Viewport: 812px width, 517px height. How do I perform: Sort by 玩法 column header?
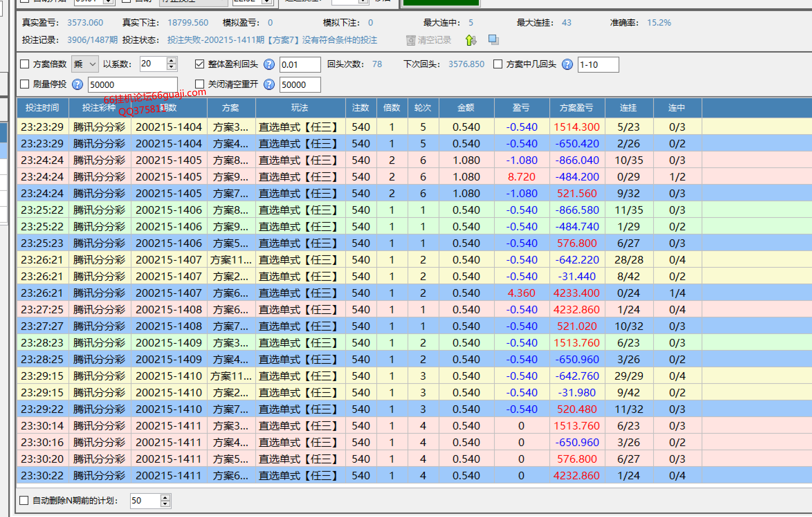pos(300,108)
